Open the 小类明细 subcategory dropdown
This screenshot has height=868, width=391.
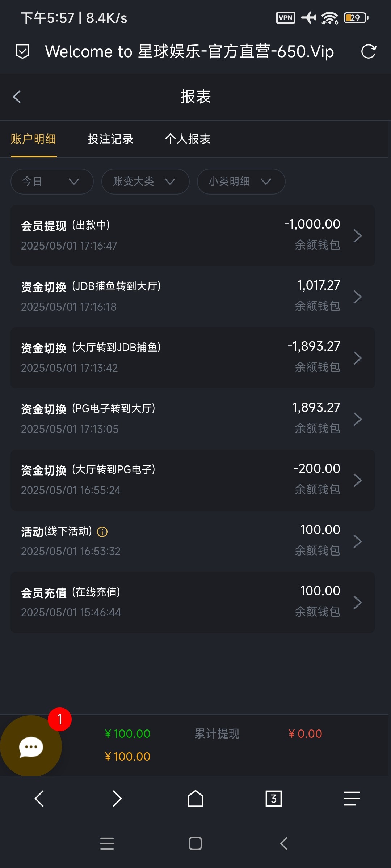[241, 181]
